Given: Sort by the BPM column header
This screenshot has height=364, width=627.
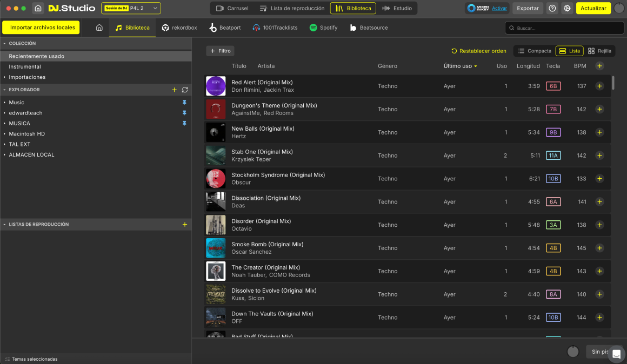Looking at the screenshot, I should [x=580, y=66].
